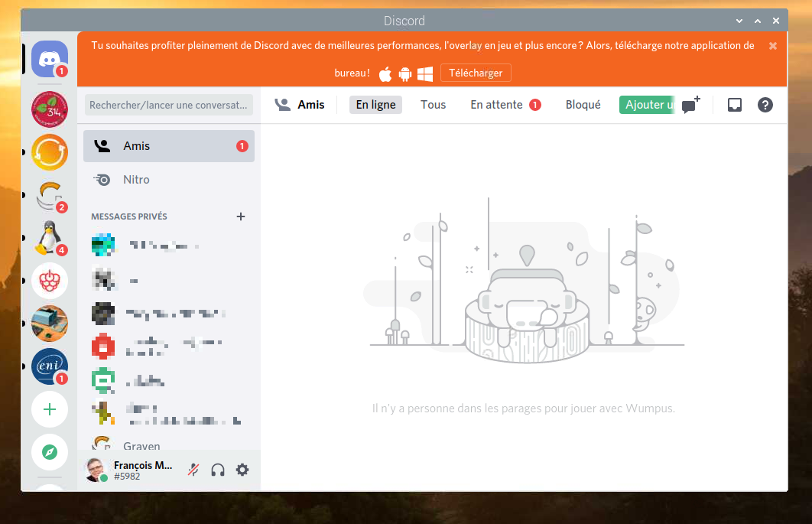The width and height of the screenshot is (812, 524).
Task: Click the Discord window dropdown arrow
Action: pos(739,21)
